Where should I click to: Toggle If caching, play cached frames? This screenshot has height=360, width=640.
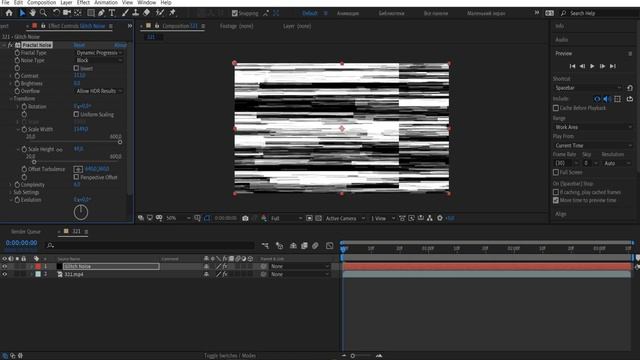[x=556, y=192]
